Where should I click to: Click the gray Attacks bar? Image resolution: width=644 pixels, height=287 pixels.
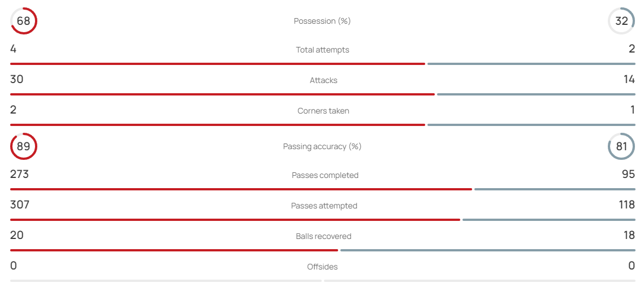point(536,94)
